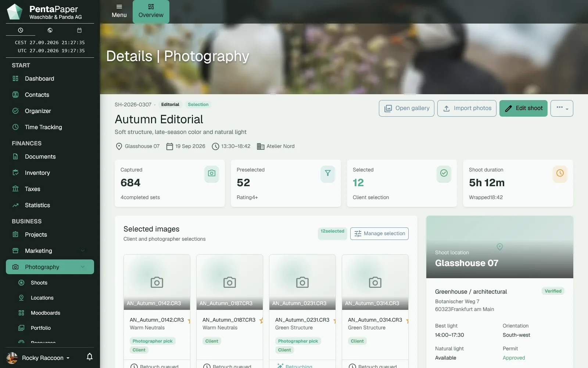Go to Dashboard in sidebar
The image size is (588, 368).
tap(50, 78)
